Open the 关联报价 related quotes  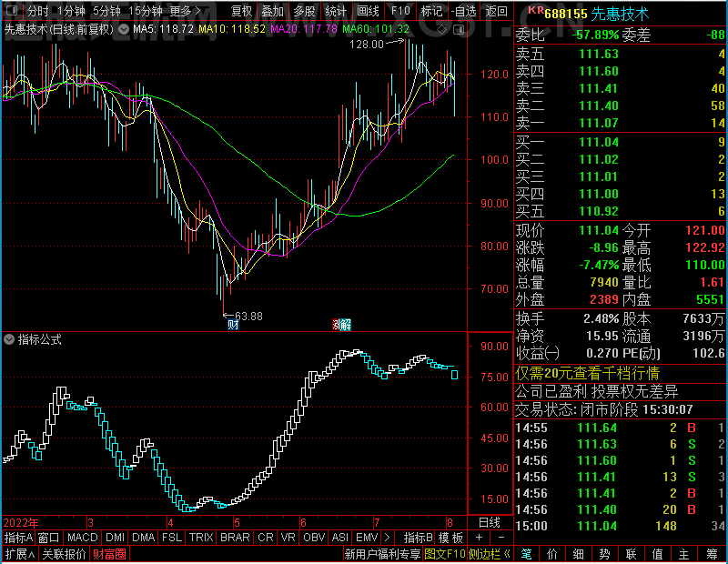pyautogui.click(x=64, y=554)
